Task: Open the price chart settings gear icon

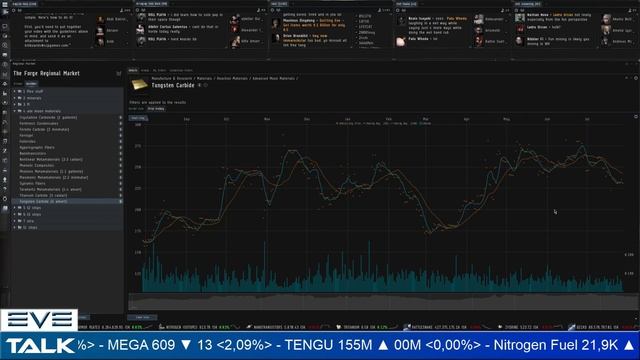Action: pyautogui.click(x=636, y=117)
